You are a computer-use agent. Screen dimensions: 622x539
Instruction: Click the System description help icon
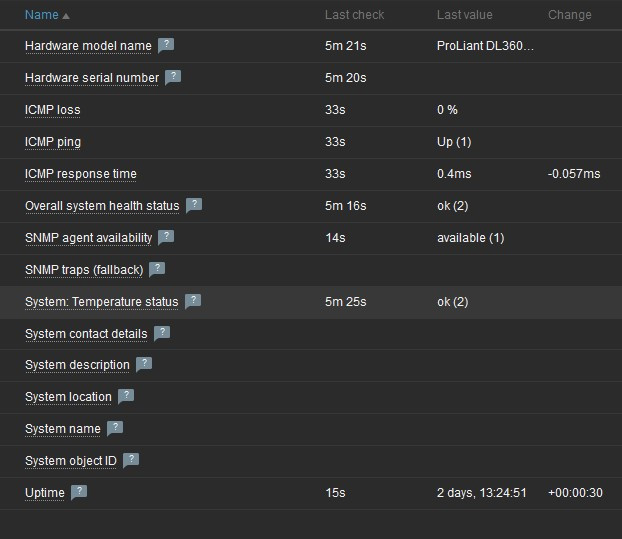click(144, 365)
